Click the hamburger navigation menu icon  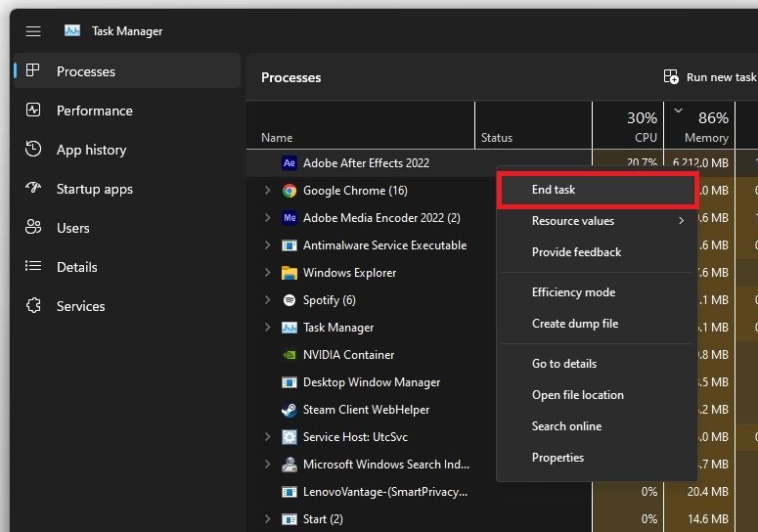pos(33,31)
